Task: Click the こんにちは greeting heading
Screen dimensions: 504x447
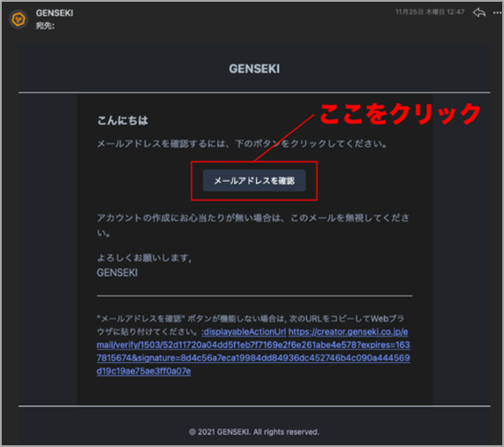Action: tap(123, 121)
